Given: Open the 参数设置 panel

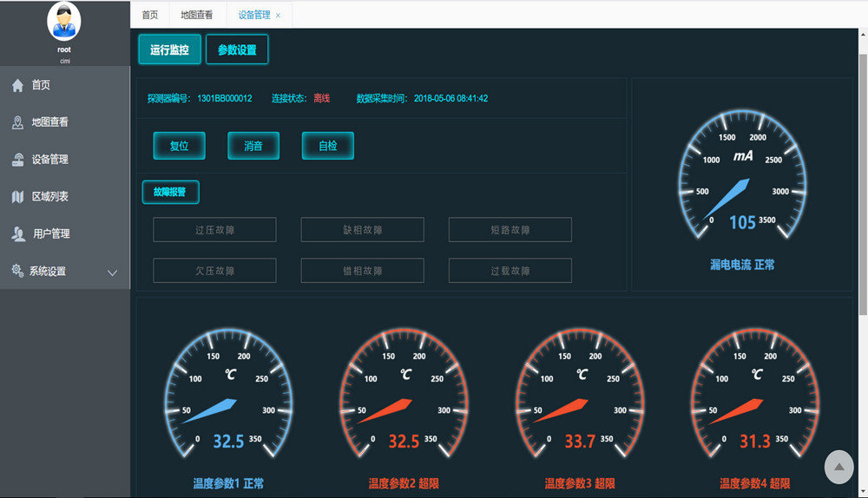Looking at the screenshot, I should 237,50.
